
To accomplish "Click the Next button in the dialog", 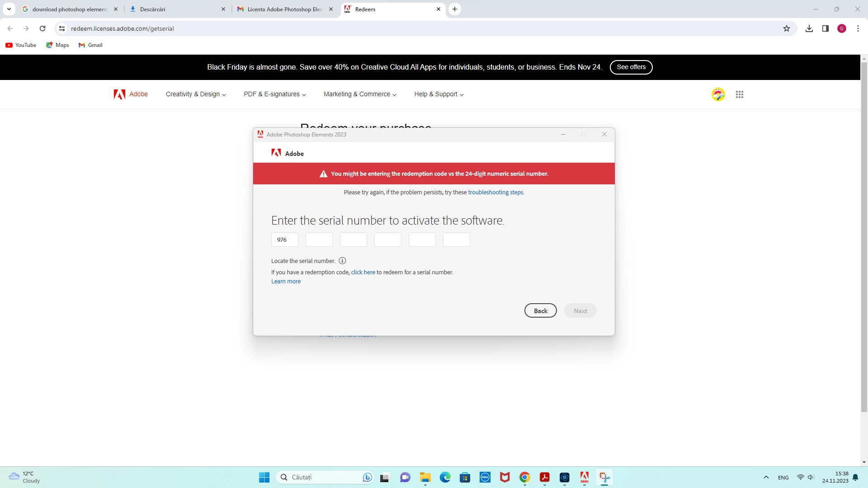I will point(580,311).
